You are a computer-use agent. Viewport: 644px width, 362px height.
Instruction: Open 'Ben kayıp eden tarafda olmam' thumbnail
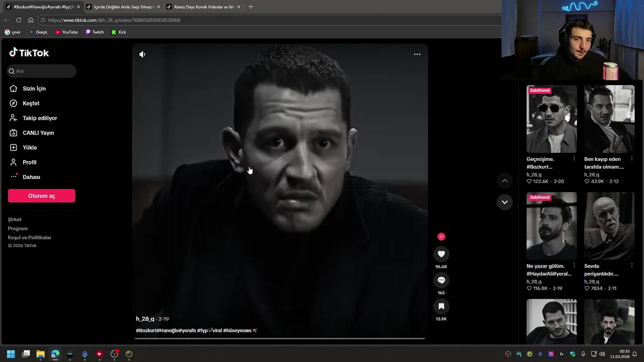pos(609,119)
